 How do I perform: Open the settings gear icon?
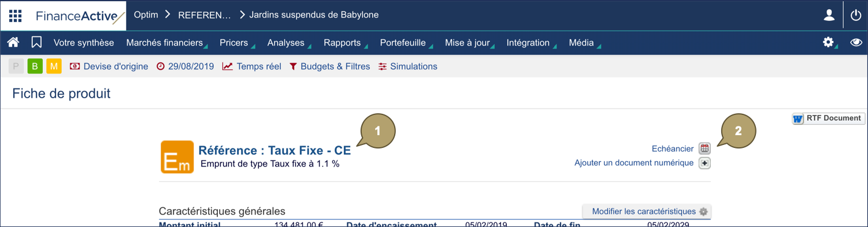tap(829, 42)
